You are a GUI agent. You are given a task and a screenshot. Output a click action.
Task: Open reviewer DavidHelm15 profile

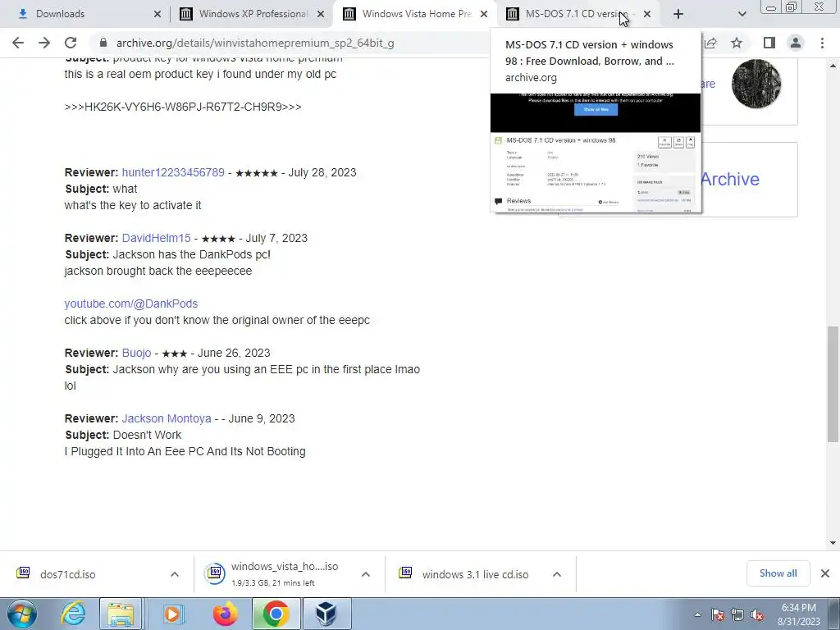click(x=156, y=238)
